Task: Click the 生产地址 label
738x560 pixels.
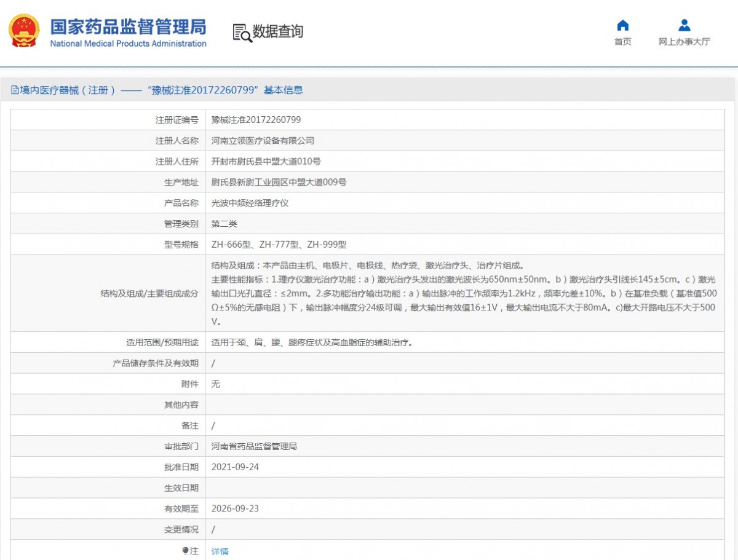Action: (x=181, y=183)
